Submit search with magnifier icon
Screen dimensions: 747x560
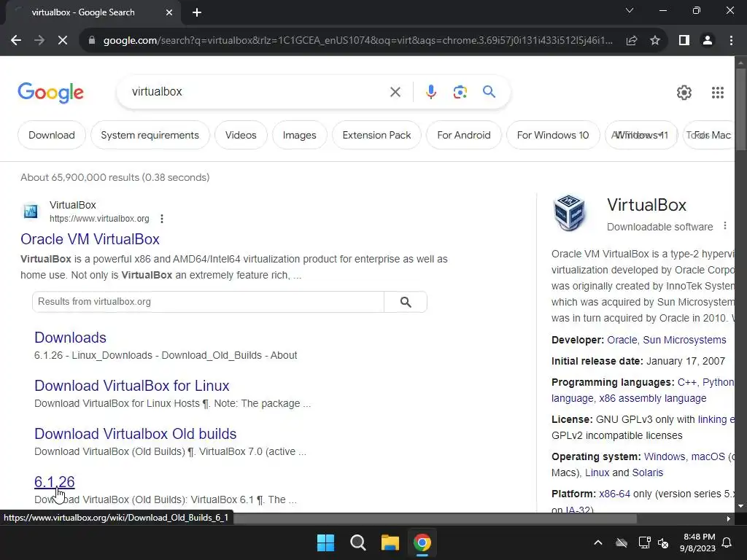[x=489, y=92]
